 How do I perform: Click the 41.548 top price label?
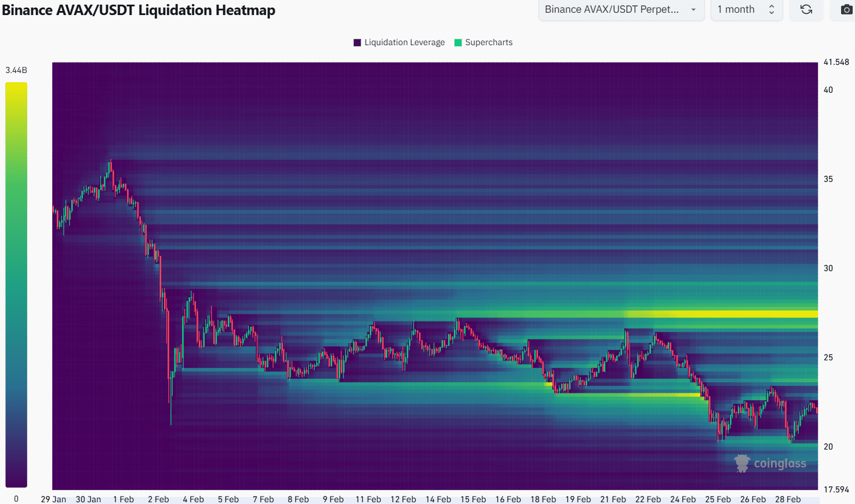point(836,62)
